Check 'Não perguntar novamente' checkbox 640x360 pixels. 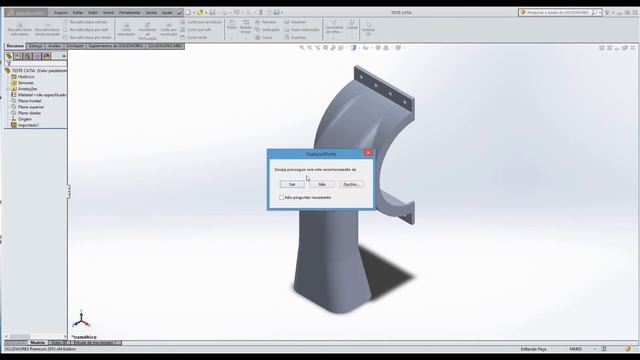282,198
